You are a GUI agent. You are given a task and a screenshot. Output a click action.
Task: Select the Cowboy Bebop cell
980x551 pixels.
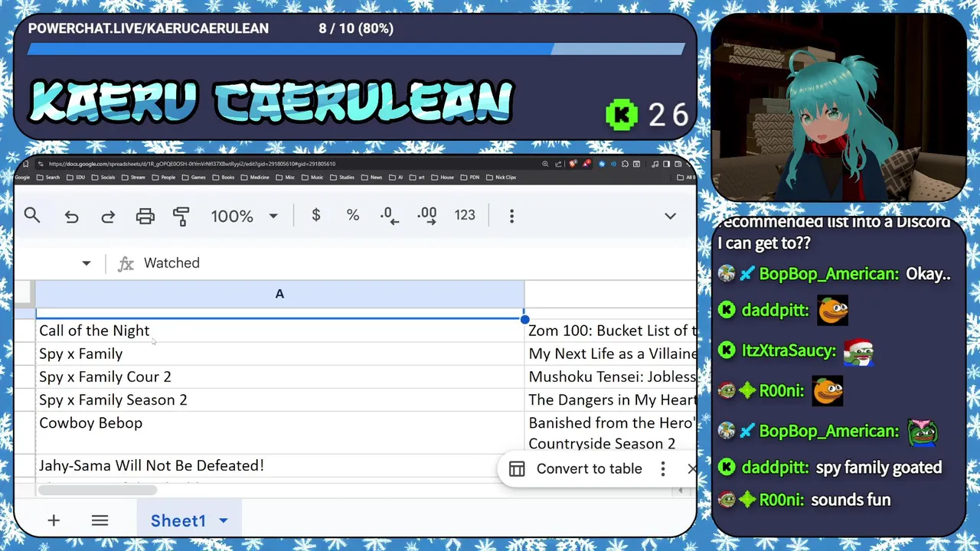tap(279, 432)
